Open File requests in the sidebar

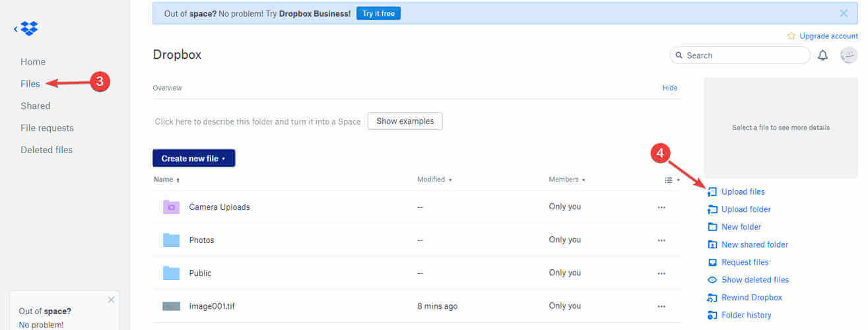click(47, 128)
